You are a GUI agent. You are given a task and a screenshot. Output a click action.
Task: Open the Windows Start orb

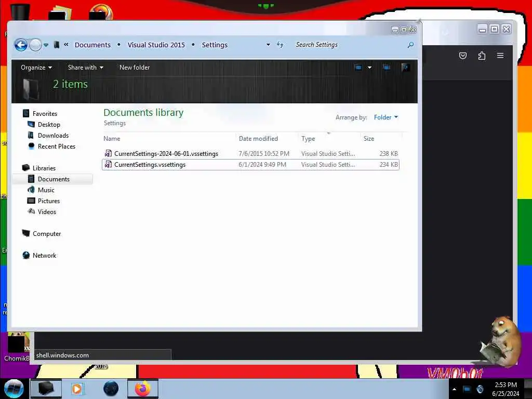point(14,389)
